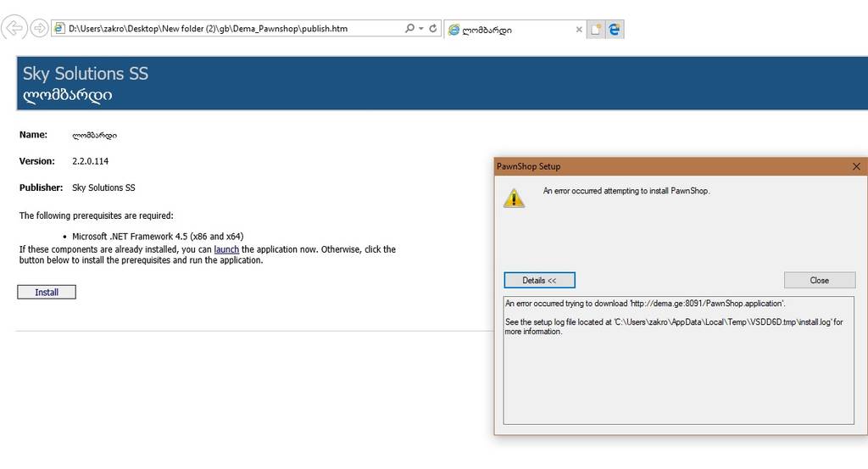Image resolution: width=868 pixels, height=469 pixels.
Task: Click publisher value Sky Solutions SS
Action: [x=103, y=187]
